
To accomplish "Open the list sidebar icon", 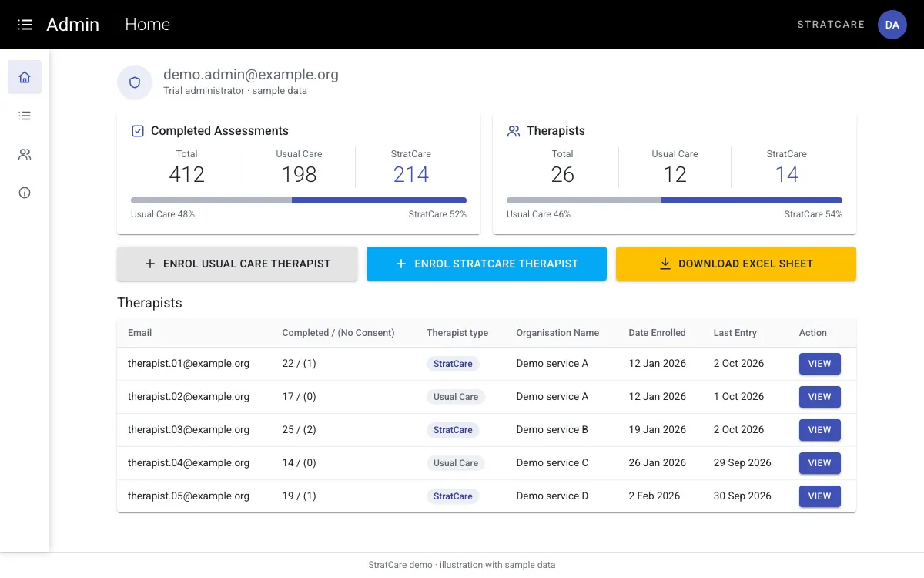I will click(25, 116).
